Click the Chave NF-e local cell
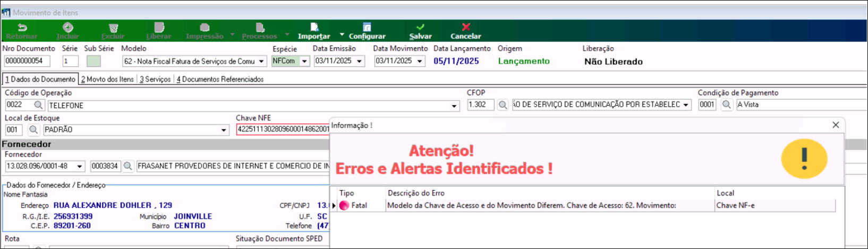Viewport: 868px width, 249px height. point(735,205)
